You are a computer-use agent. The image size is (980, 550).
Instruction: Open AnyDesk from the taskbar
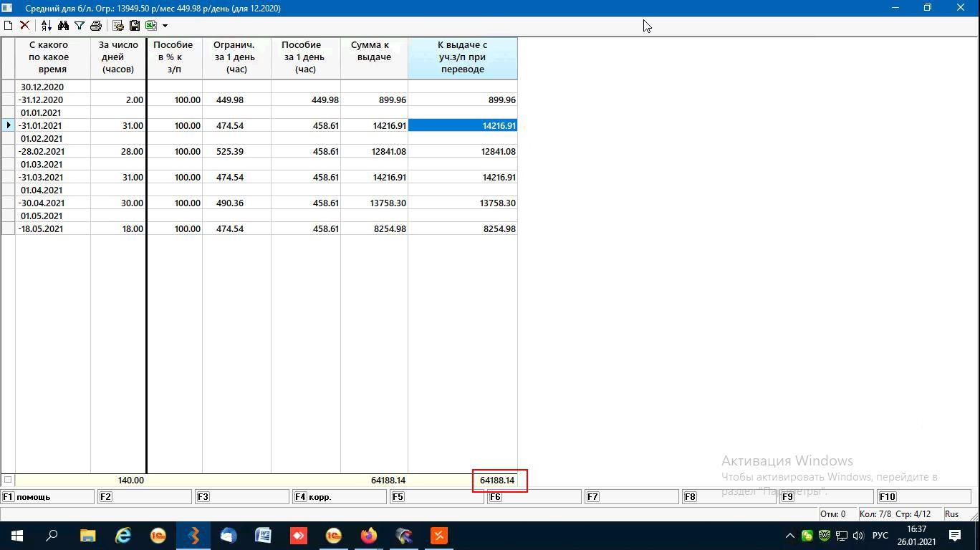point(298,535)
